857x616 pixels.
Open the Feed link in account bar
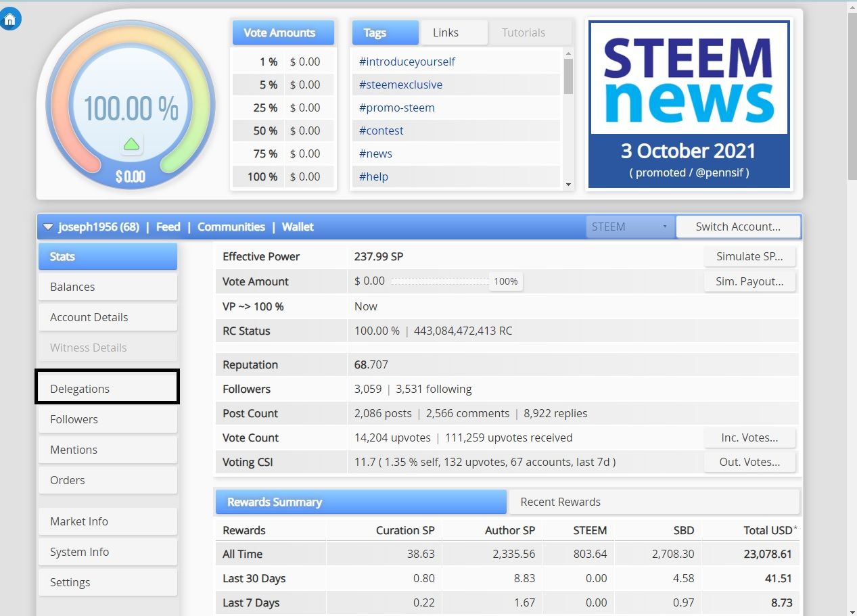click(x=168, y=227)
